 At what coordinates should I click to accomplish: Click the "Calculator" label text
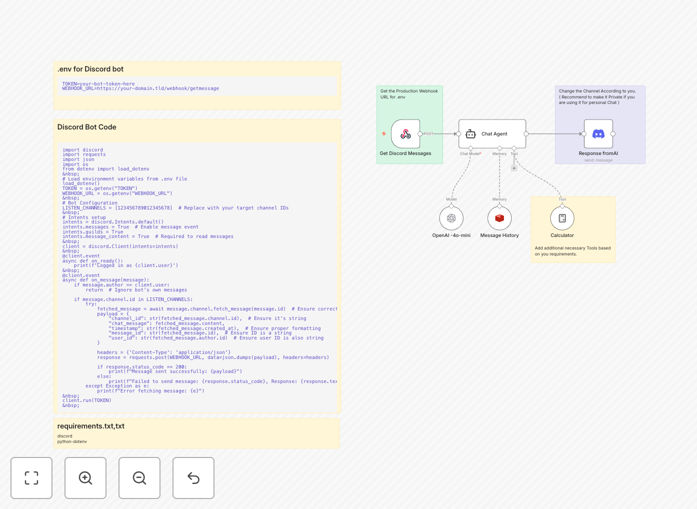[562, 235]
